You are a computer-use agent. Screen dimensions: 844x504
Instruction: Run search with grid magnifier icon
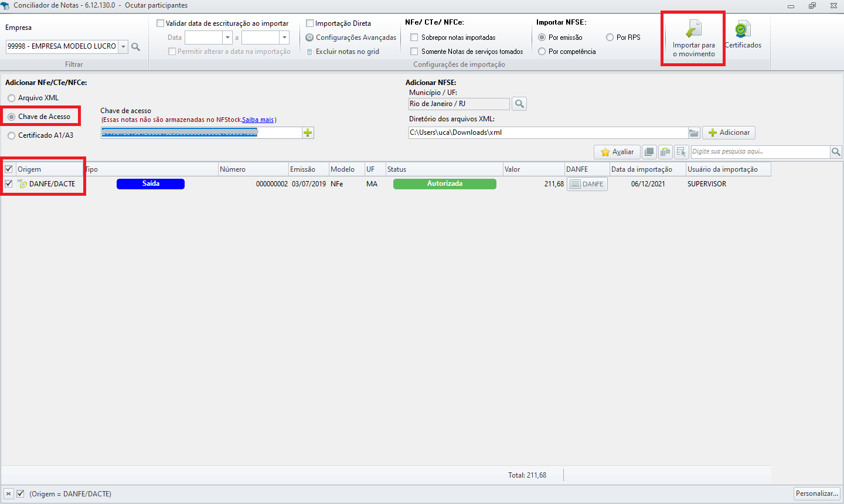click(x=836, y=152)
